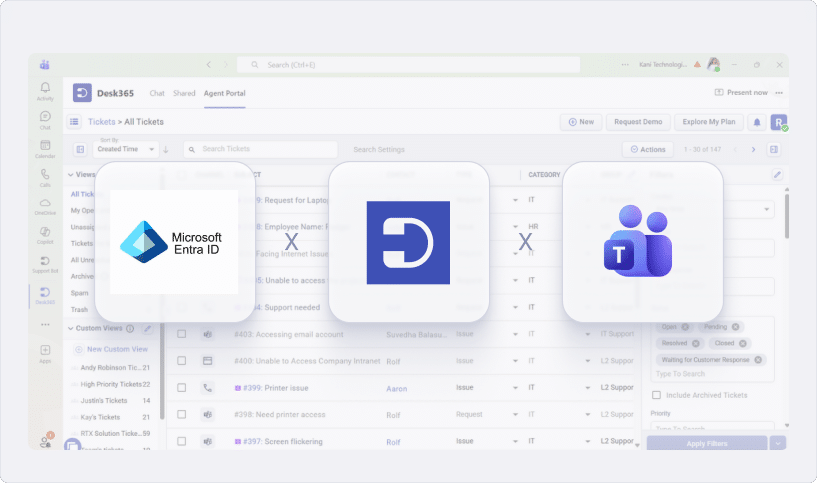Select Spam view

pyautogui.click(x=80, y=293)
